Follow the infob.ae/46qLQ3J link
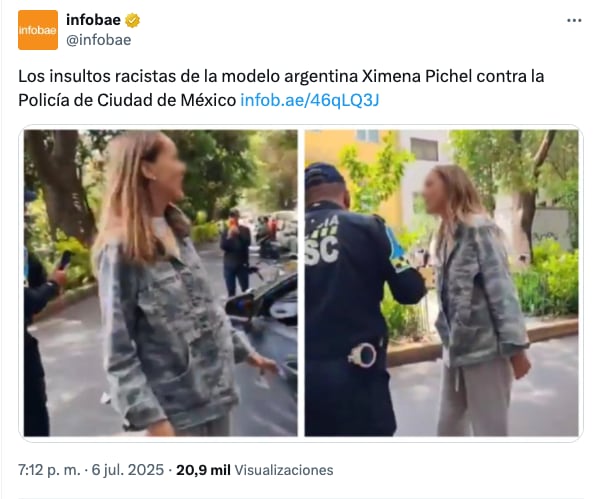This screenshot has height=499, width=599. click(x=309, y=100)
